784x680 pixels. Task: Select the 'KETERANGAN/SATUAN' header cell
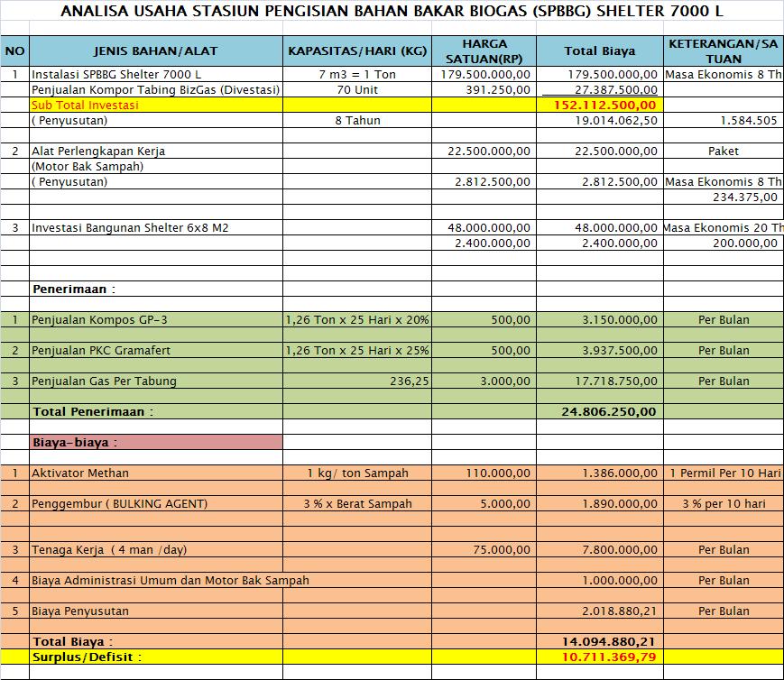click(x=724, y=51)
